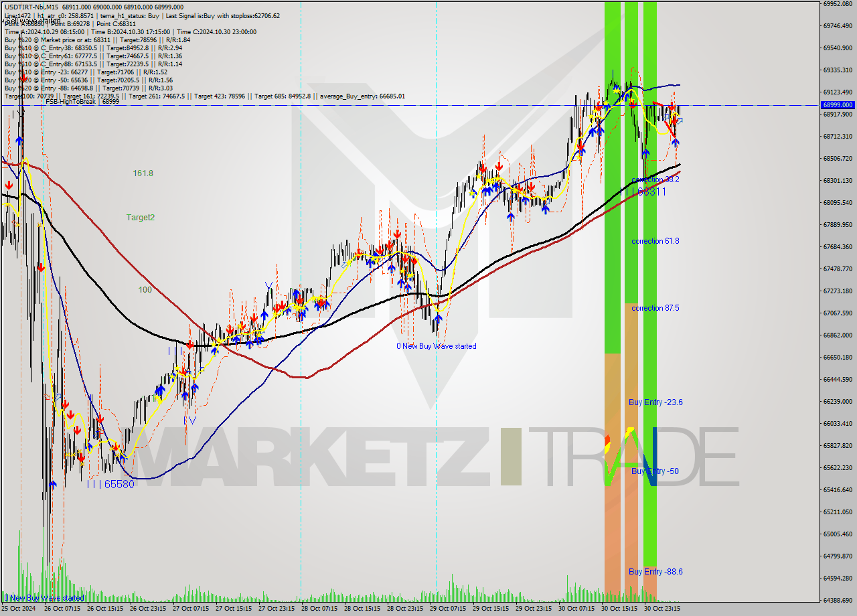Click price axis value 65211.000

838,512
